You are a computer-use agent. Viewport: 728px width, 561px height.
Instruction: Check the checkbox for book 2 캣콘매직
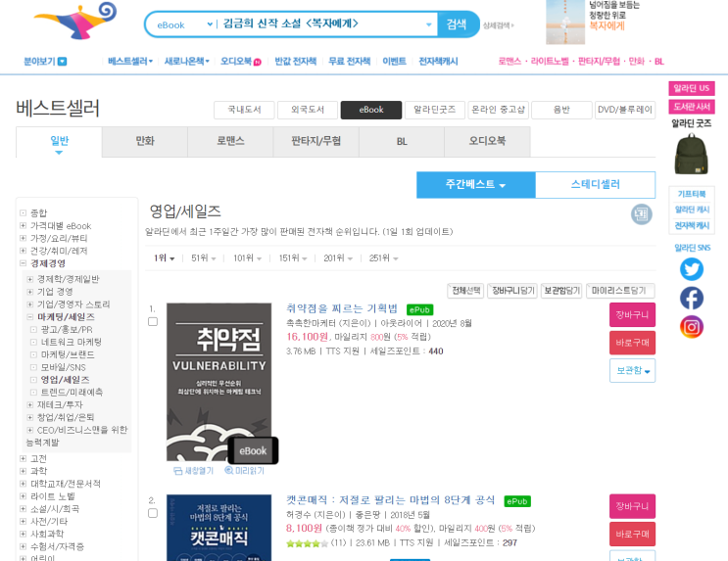153,513
